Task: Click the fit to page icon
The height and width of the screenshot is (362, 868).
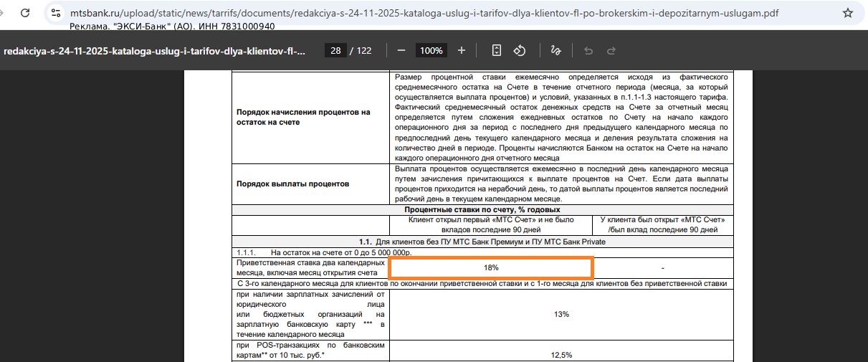Action: click(x=497, y=50)
